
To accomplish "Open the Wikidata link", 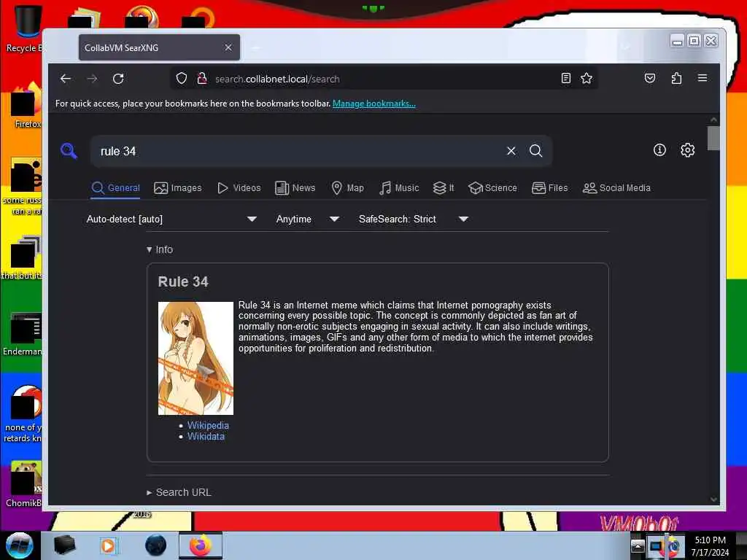I will [206, 436].
